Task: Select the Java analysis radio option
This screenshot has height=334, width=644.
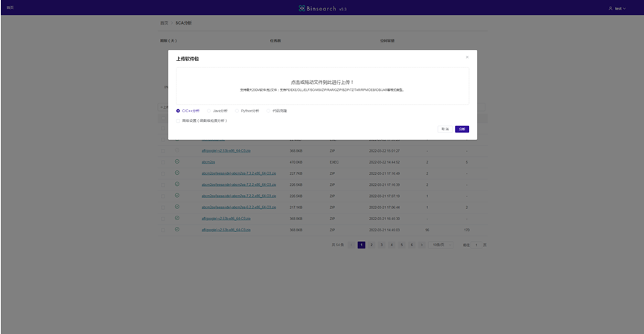Action: [209, 111]
